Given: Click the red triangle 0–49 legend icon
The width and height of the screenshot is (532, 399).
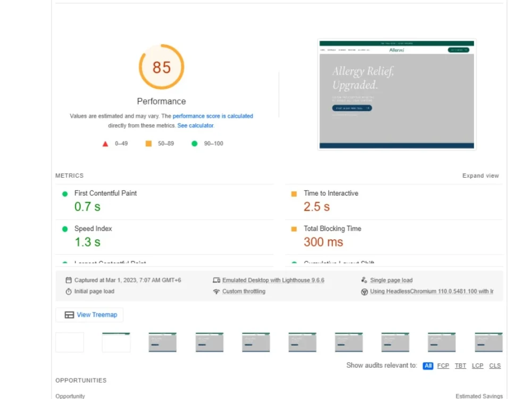Looking at the screenshot, I should coord(105,144).
